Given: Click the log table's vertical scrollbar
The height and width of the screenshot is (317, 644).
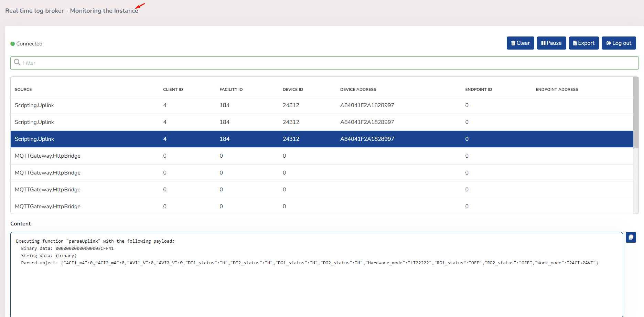Looking at the screenshot, I should click(x=636, y=112).
